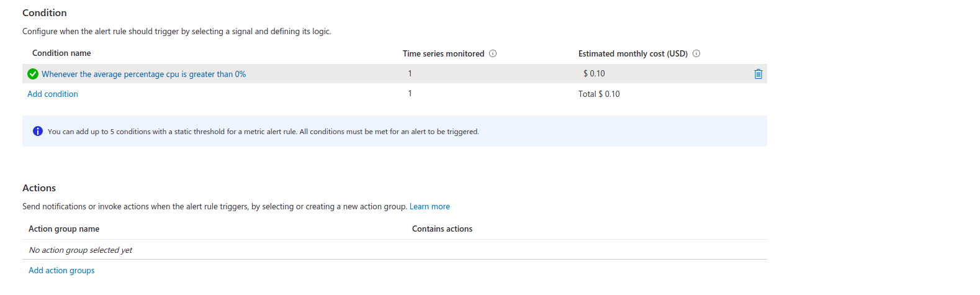Click the blue info icon in the banner
Image resolution: width=980 pixels, height=295 pixels.
click(38, 131)
